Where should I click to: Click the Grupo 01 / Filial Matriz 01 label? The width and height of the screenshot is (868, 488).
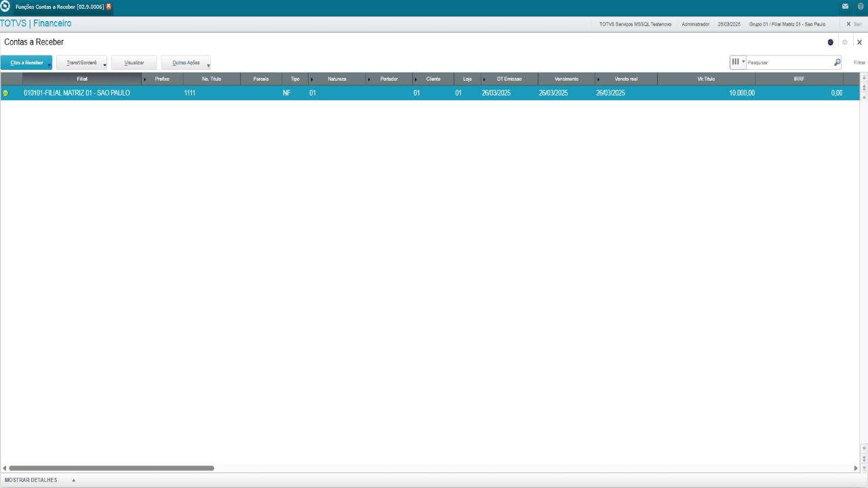pyautogui.click(x=787, y=24)
